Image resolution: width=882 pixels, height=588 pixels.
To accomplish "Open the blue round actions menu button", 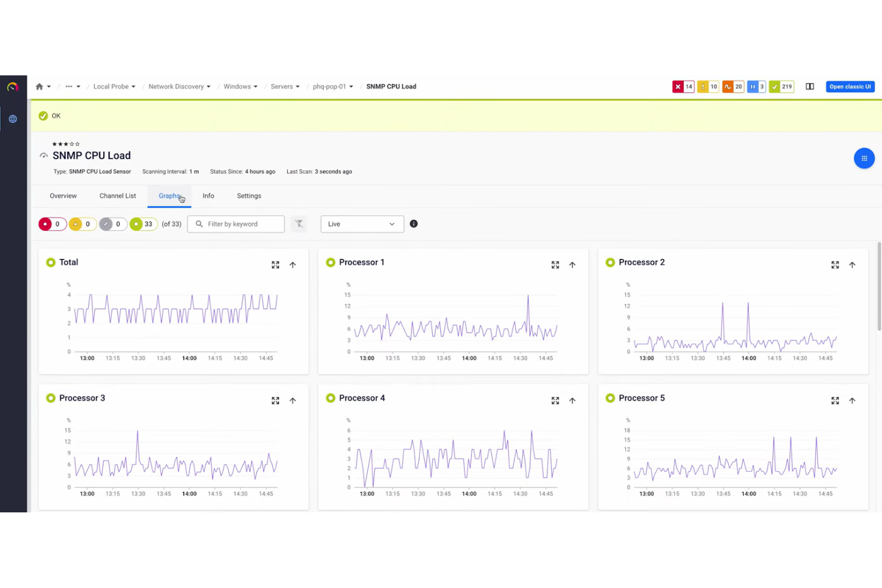I will (x=864, y=158).
